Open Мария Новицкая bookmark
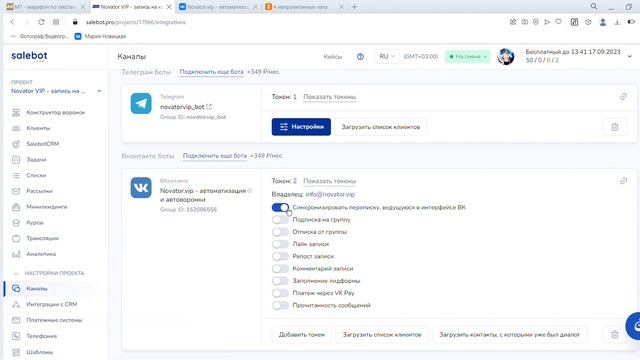640x360 pixels. pyautogui.click(x=100, y=36)
